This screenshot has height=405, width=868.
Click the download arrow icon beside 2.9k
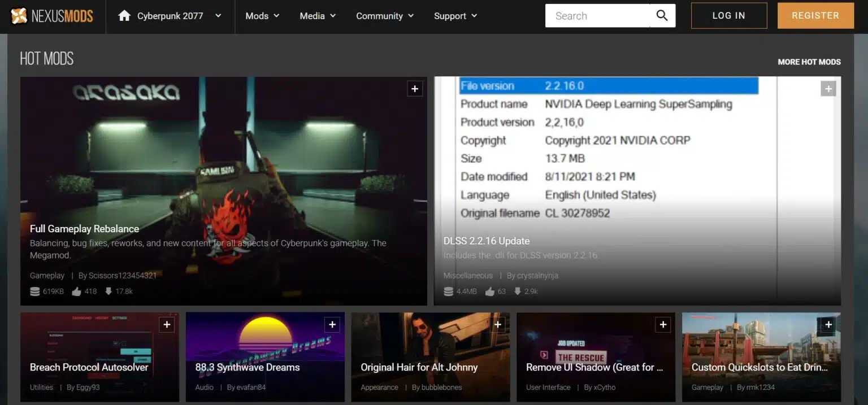click(517, 291)
